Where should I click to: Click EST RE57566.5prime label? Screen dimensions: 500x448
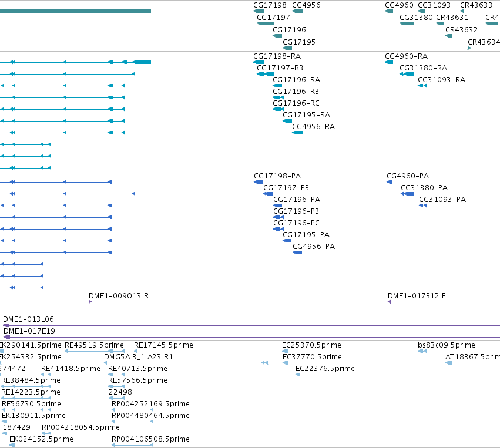[x=137, y=380]
